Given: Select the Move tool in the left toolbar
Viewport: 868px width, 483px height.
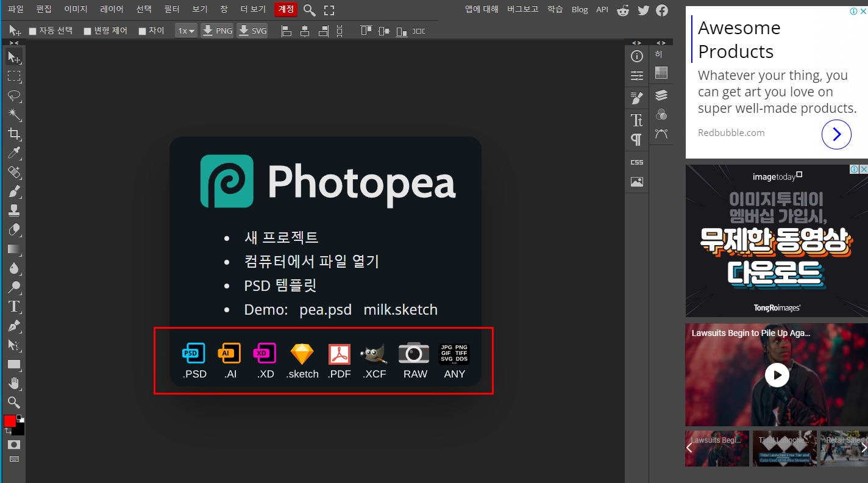Looking at the screenshot, I should 13,57.
